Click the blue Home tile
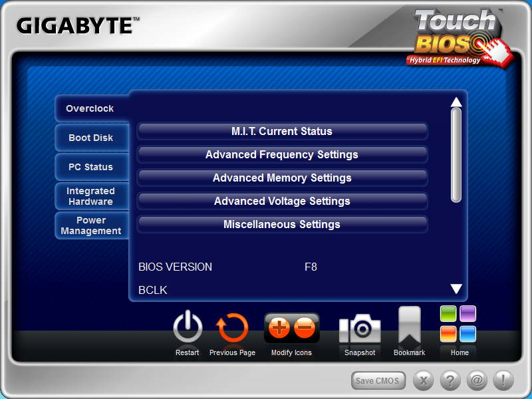This screenshot has width=532, height=399. (468, 334)
